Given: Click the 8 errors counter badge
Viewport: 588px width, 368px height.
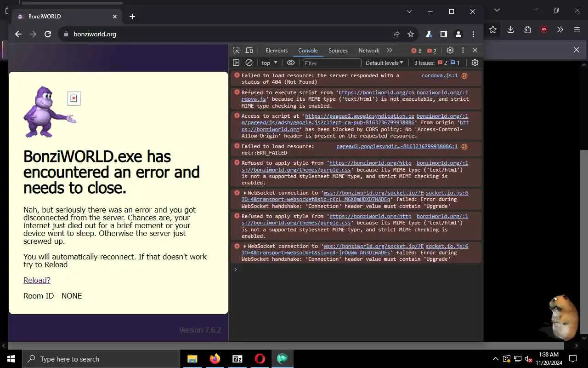Looking at the screenshot, I should point(416,51).
